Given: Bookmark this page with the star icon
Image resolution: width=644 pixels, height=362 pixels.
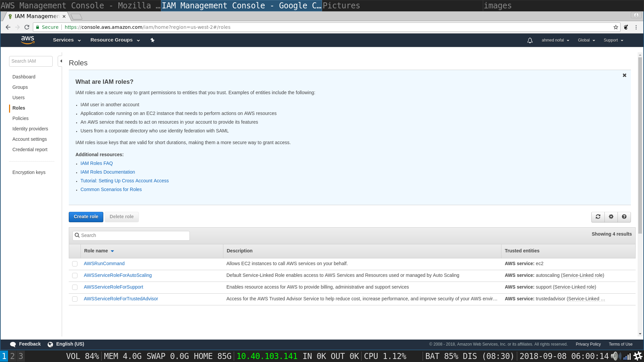Looking at the screenshot, I should point(615,27).
